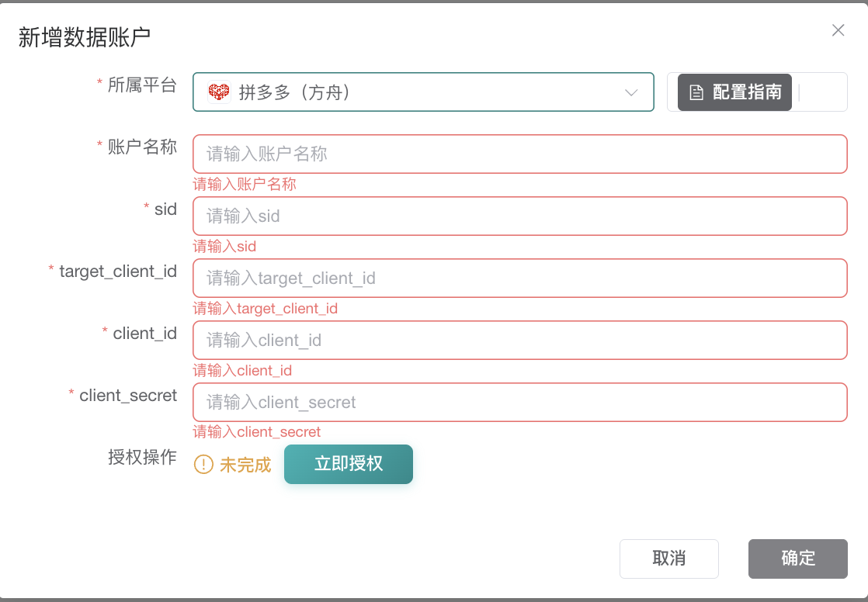Cancel the dialog using 取消
868x602 pixels.
coord(668,559)
